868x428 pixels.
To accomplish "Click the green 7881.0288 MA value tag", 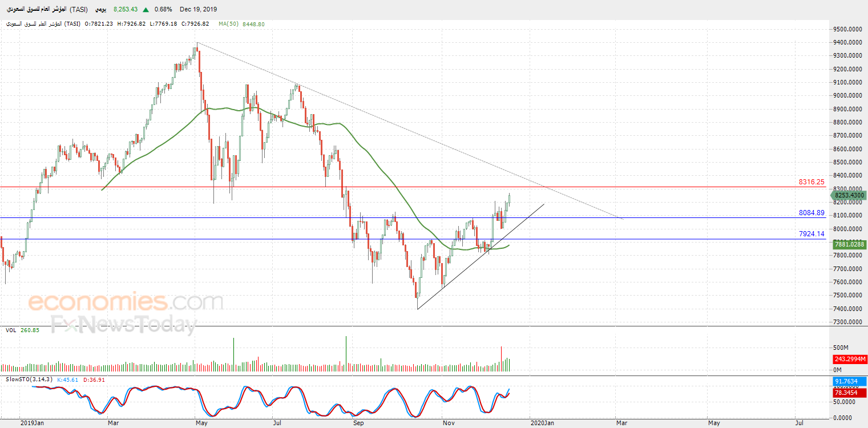I will coord(849,244).
